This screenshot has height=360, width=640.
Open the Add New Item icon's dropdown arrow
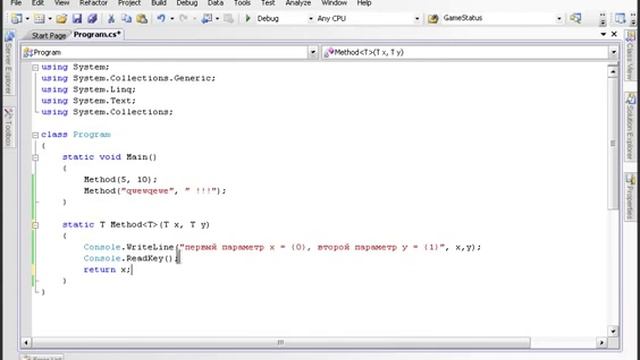(x=50, y=19)
